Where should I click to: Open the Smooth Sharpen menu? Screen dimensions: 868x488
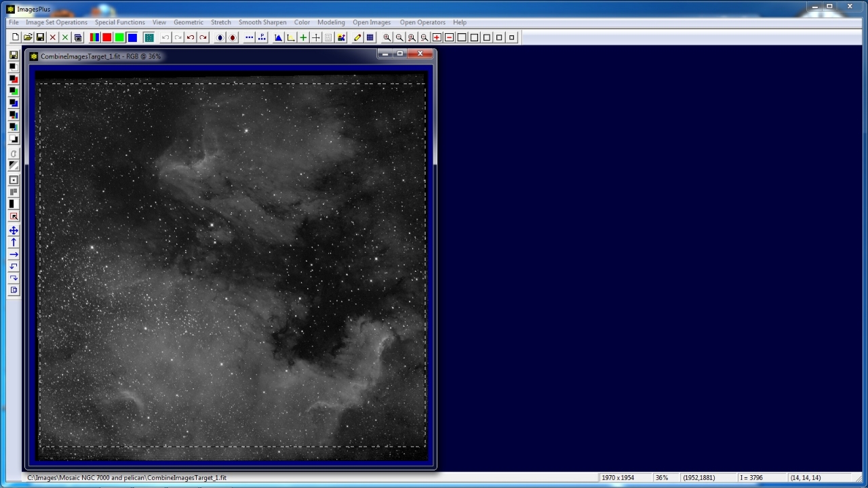[x=262, y=22]
